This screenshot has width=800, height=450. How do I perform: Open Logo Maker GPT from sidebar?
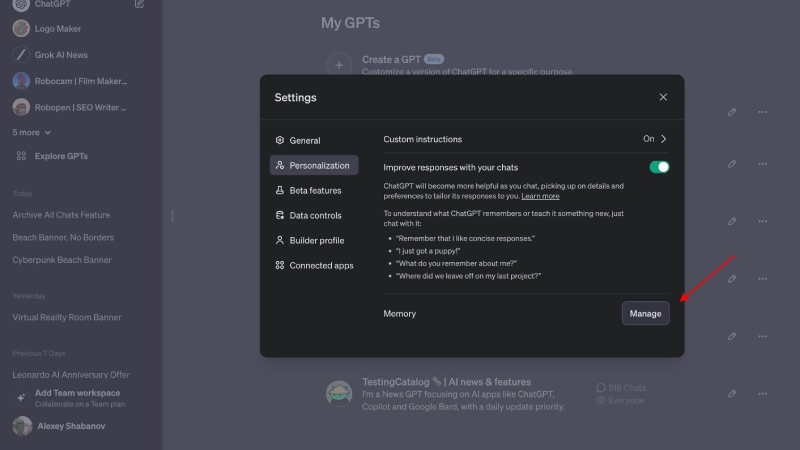(x=58, y=29)
